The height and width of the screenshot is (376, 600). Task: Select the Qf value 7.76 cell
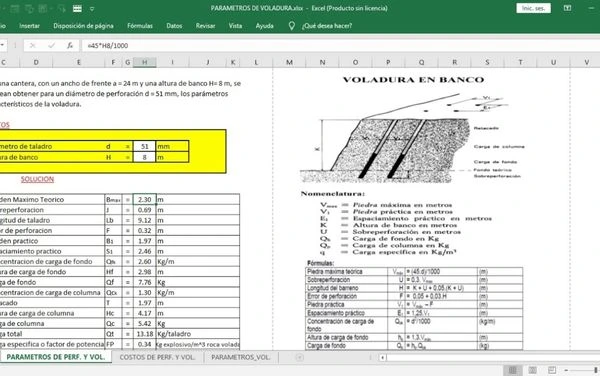[x=144, y=282]
